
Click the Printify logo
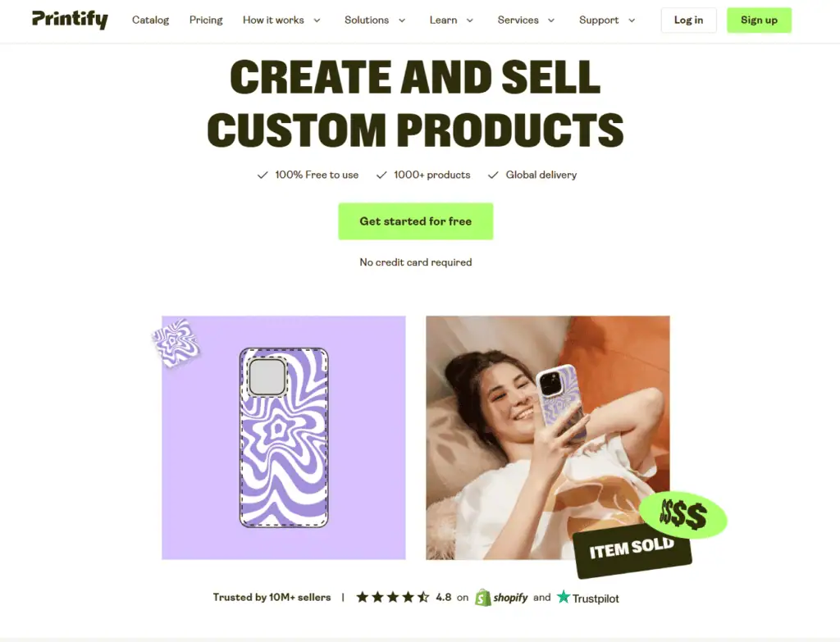[70, 20]
